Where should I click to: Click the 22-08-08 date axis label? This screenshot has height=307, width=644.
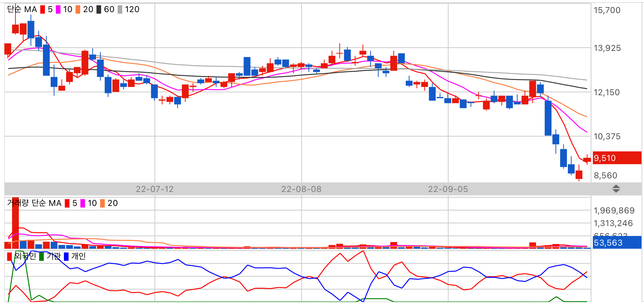[301, 189]
